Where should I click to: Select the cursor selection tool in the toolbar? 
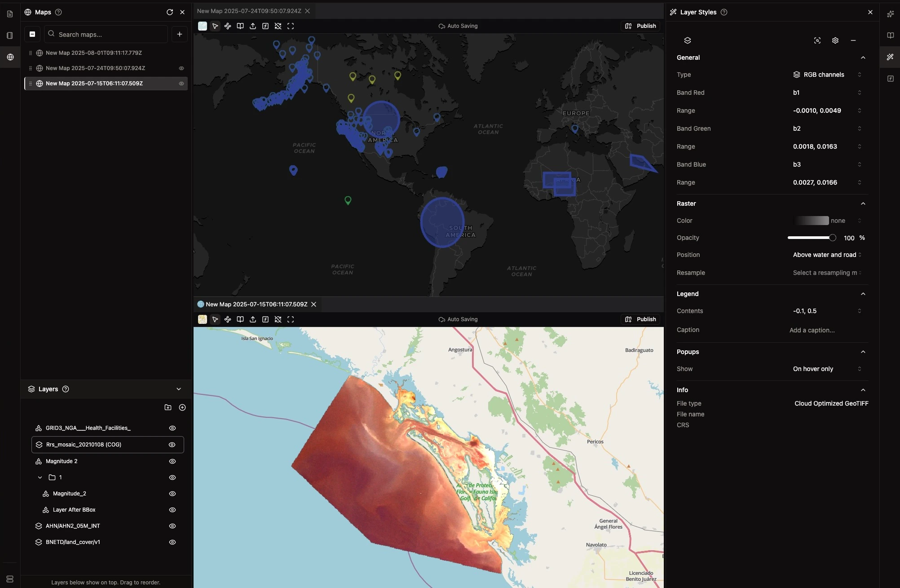point(215,26)
